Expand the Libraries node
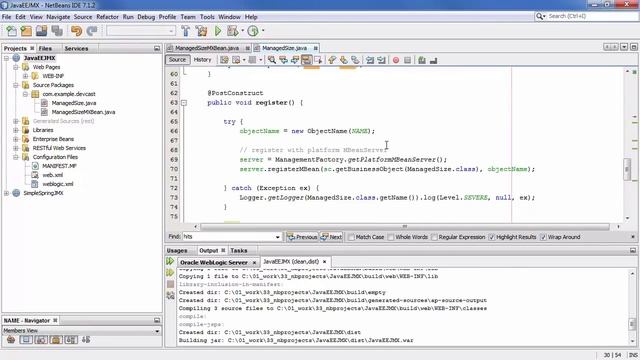 [16, 130]
